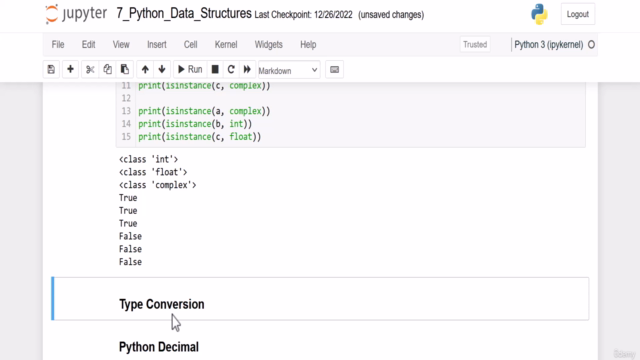This screenshot has height=360, width=640.
Task: Open the Insert menu
Action: 157,44
